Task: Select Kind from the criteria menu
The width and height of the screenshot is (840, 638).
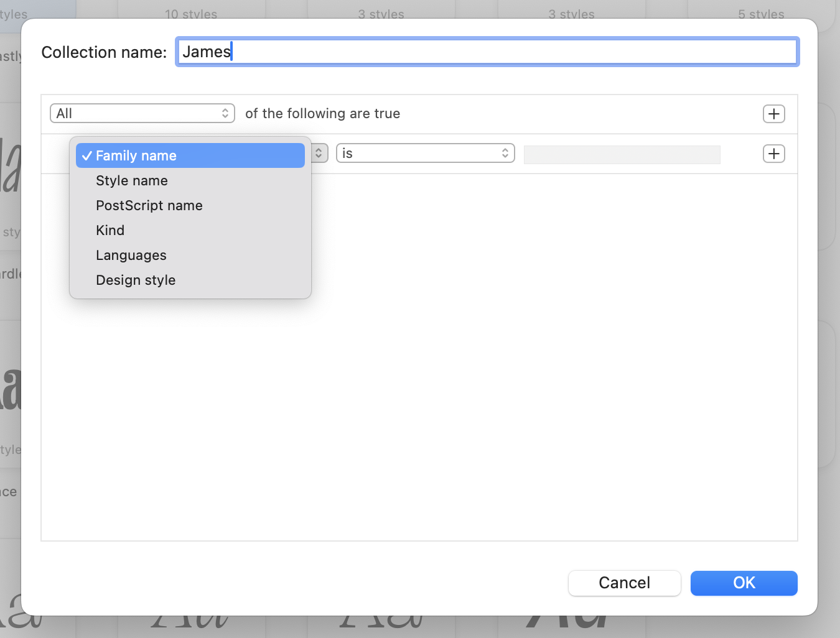Action: [110, 230]
